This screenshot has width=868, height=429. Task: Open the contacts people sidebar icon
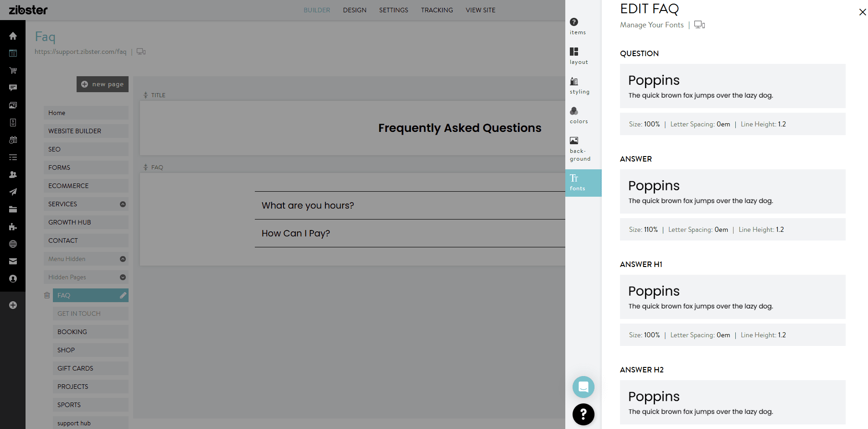pos(13,175)
